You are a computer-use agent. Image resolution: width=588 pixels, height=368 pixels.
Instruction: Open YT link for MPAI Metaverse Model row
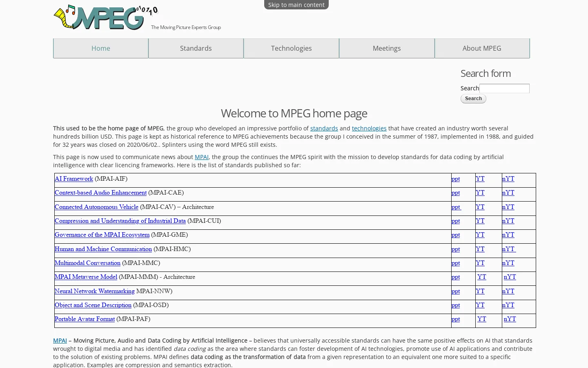pyautogui.click(x=482, y=277)
